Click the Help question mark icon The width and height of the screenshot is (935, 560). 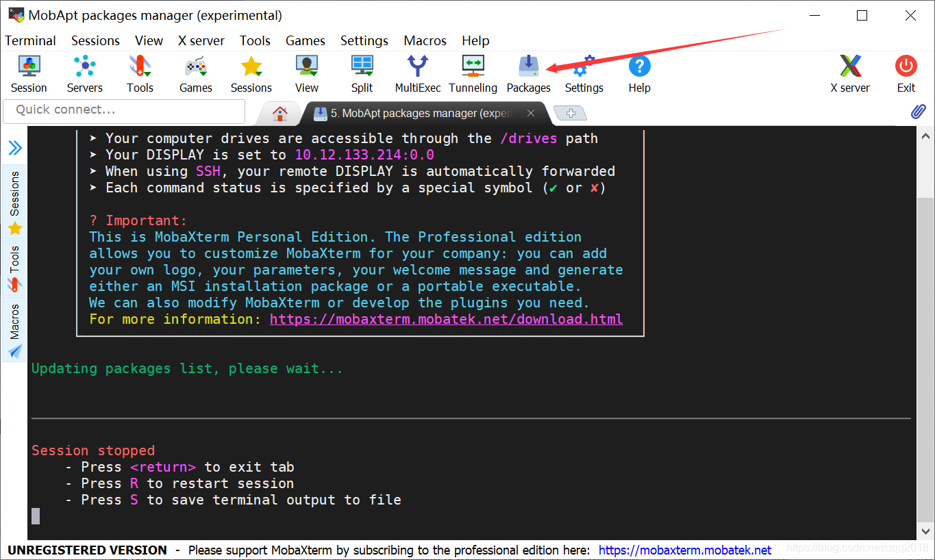pos(639,74)
